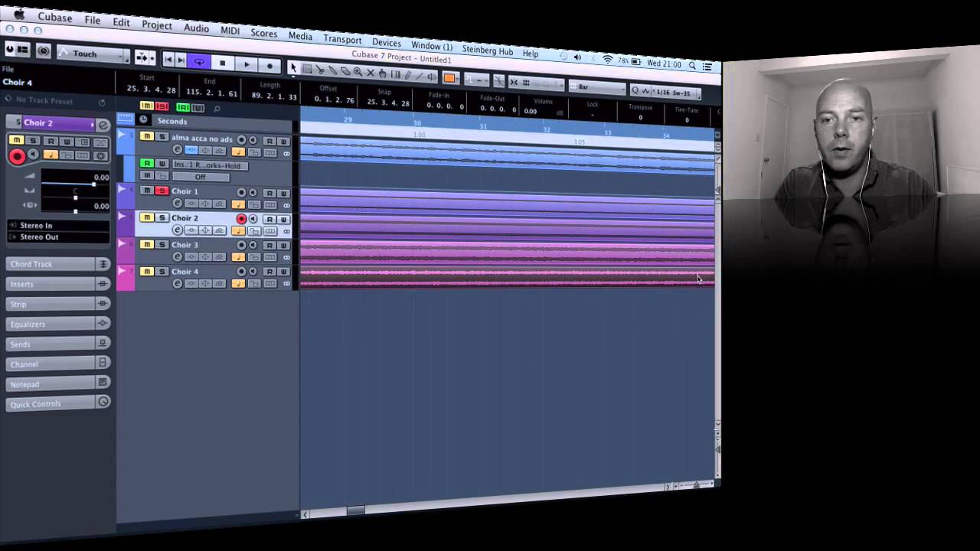Open the MIDI menu
This screenshot has height=551, width=980.
click(230, 31)
